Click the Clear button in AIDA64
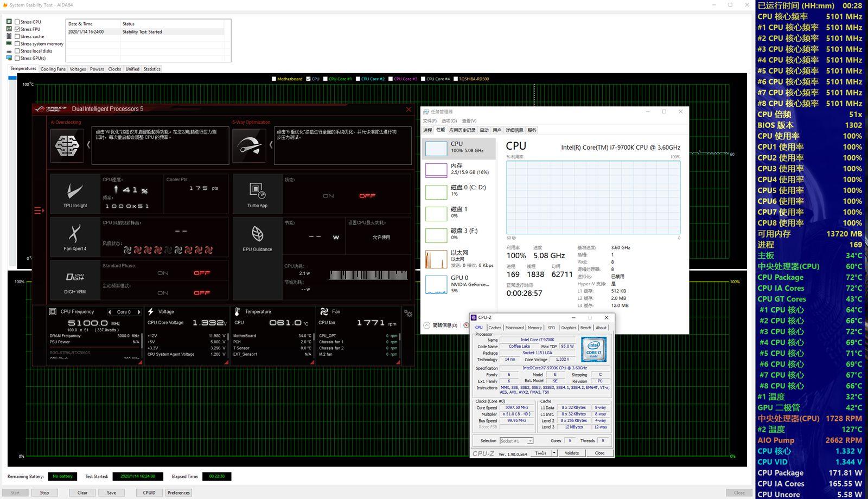 [82, 492]
